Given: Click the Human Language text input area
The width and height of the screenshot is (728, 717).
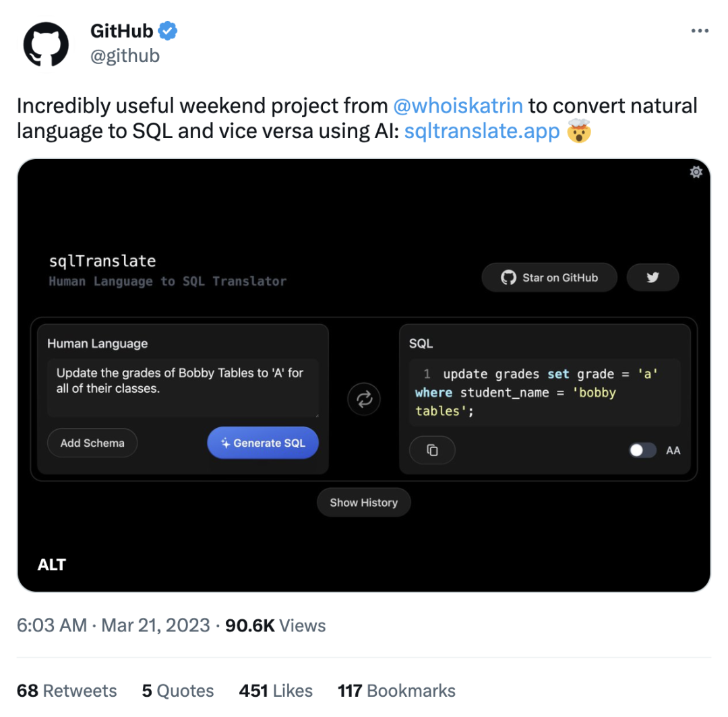Looking at the screenshot, I should 183,387.
